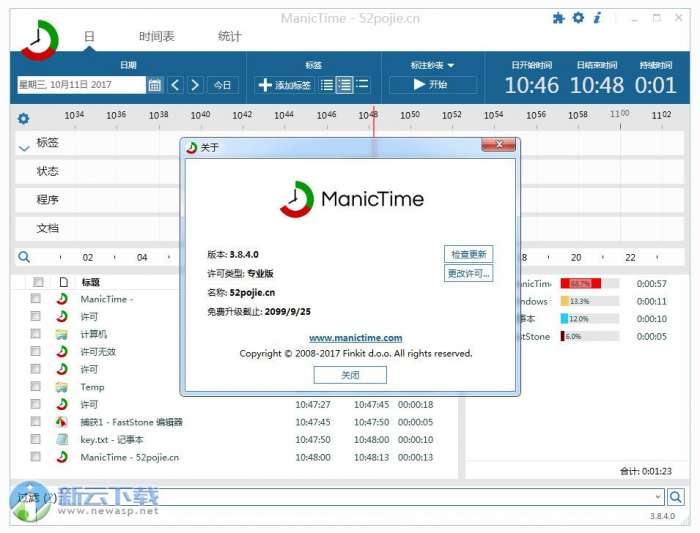Click the search icon next to filter box
This screenshot has width=700, height=533.
[675, 497]
